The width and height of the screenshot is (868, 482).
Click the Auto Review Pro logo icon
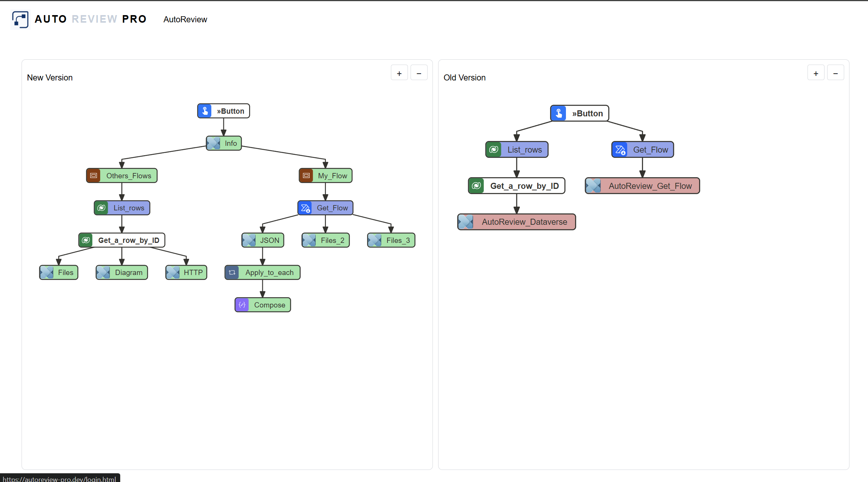coord(20,19)
